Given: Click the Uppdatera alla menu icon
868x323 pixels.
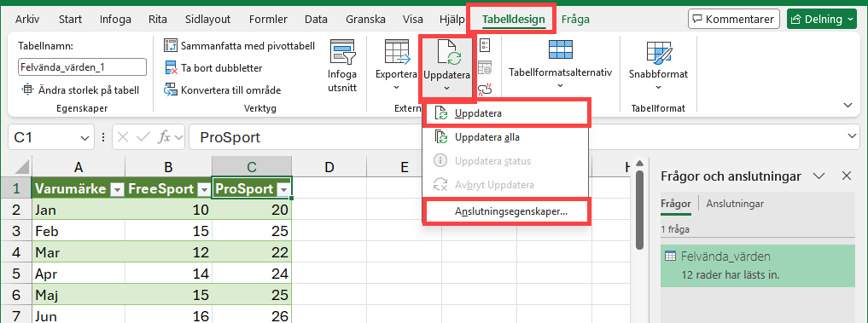Looking at the screenshot, I should point(441,137).
